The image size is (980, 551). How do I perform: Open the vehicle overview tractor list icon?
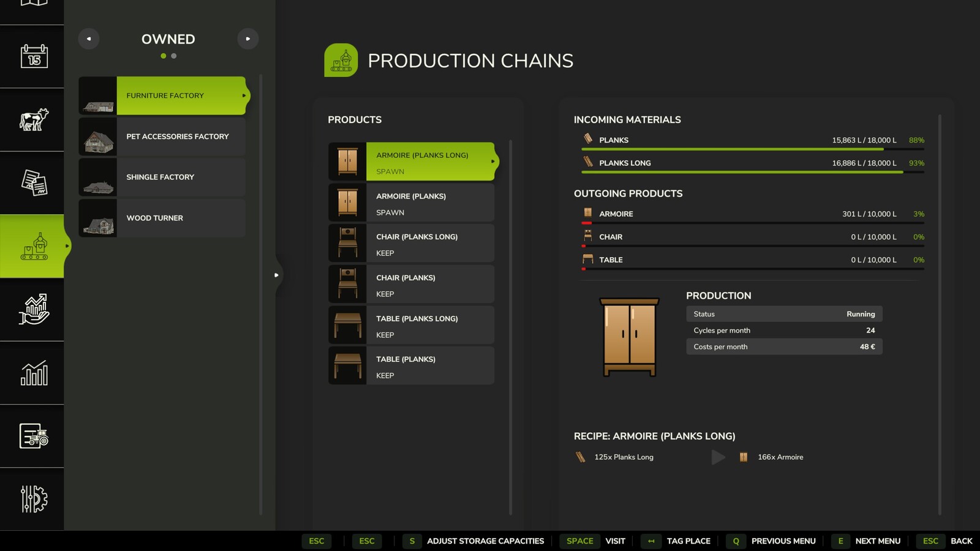pos(34,436)
